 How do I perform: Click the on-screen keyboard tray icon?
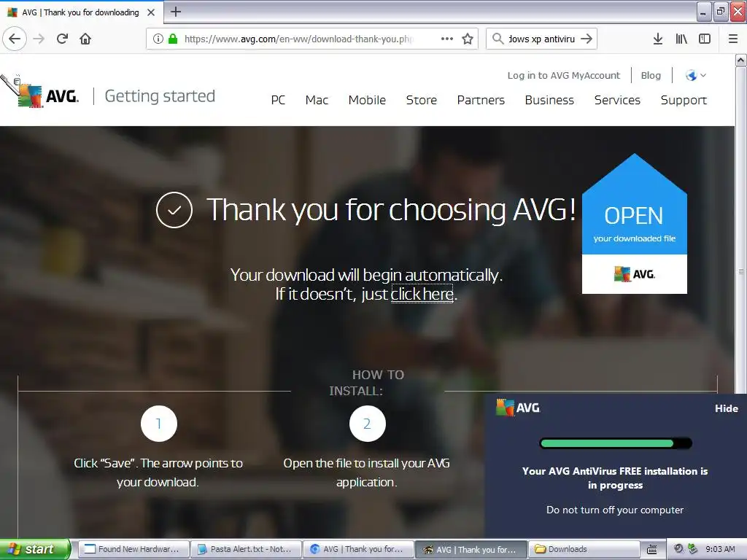click(x=651, y=549)
